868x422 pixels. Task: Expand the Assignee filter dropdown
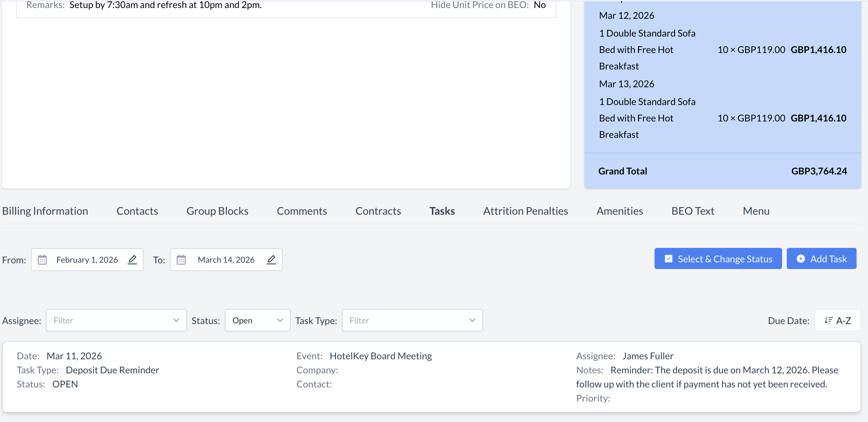[x=116, y=320]
